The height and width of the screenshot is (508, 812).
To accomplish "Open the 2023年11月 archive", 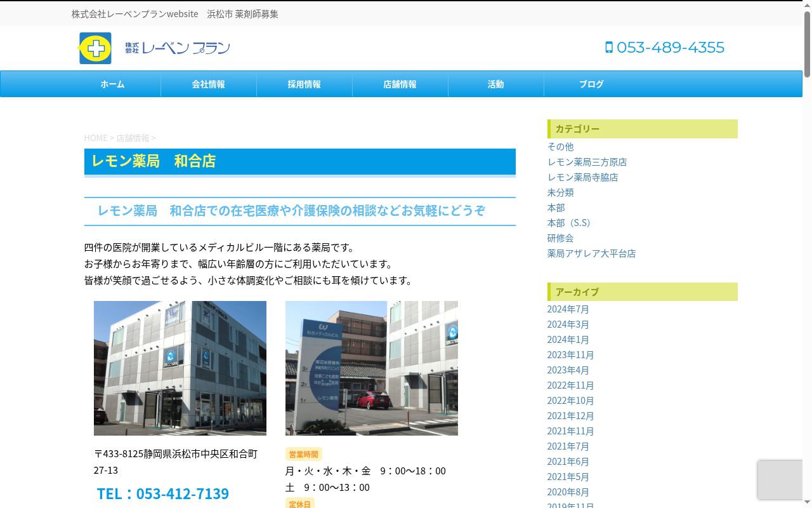I will (571, 355).
